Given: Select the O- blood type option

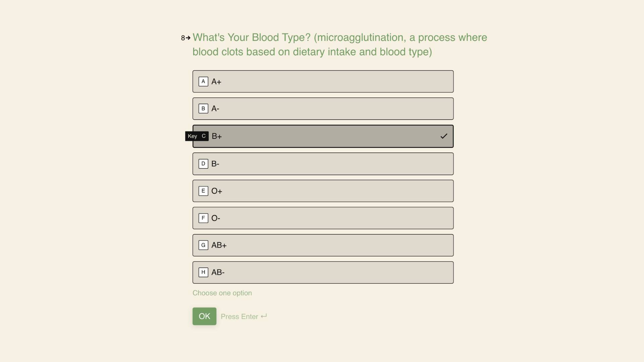Looking at the screenshot, I should coord(323,218).
